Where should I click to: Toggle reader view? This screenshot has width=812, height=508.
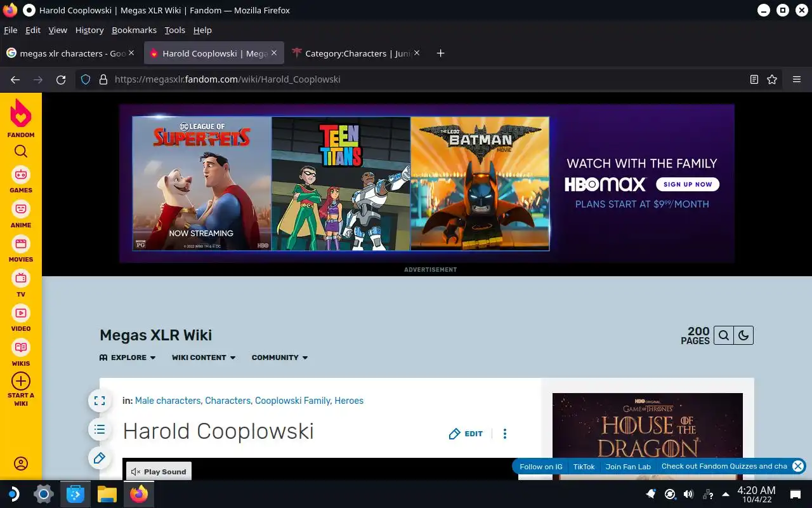(754, 79)
